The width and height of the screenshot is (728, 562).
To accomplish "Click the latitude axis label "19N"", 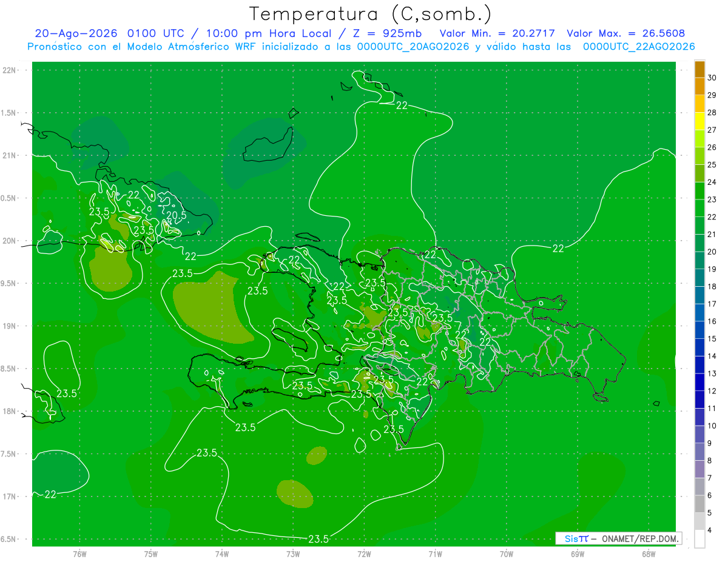I will (x=9, y=326).
